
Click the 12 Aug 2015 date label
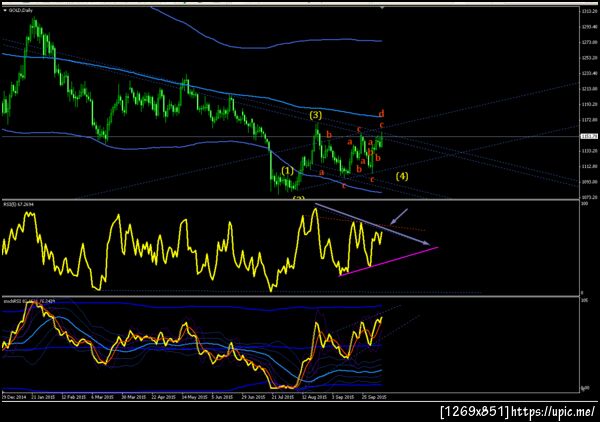pos(314,397)
